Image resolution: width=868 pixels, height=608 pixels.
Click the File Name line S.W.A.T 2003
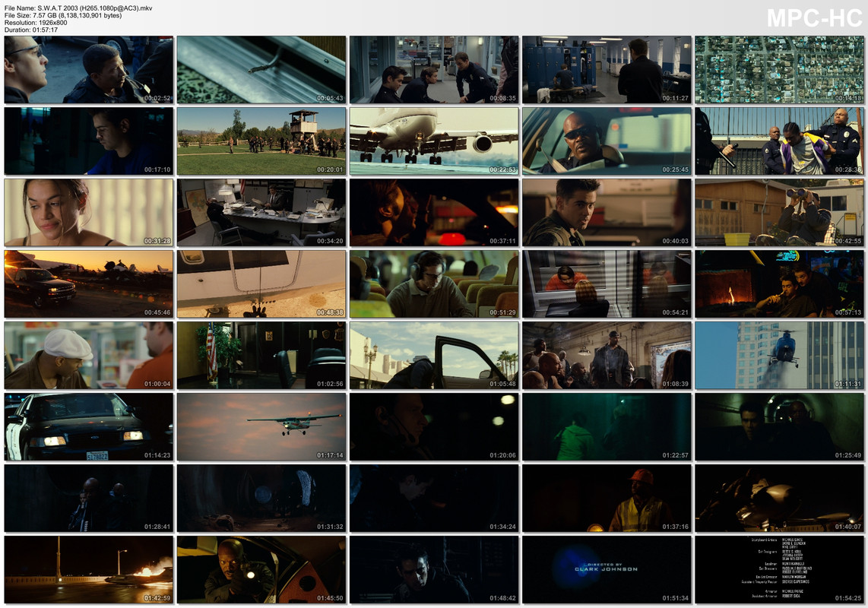pos(78,8)
